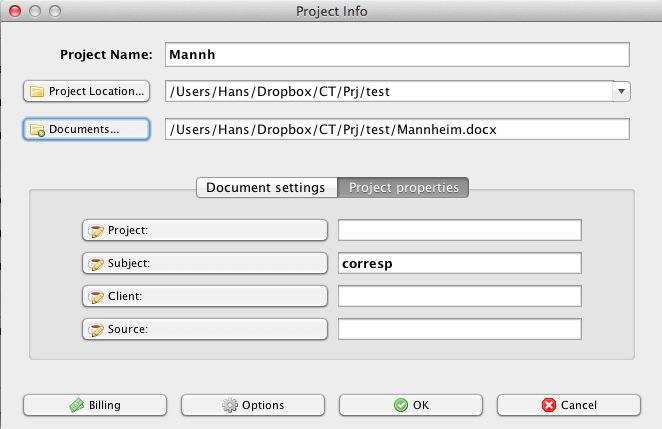Click the folder icon on Project Location button
The width and height of the screenshot is (662, 429).
37,92
